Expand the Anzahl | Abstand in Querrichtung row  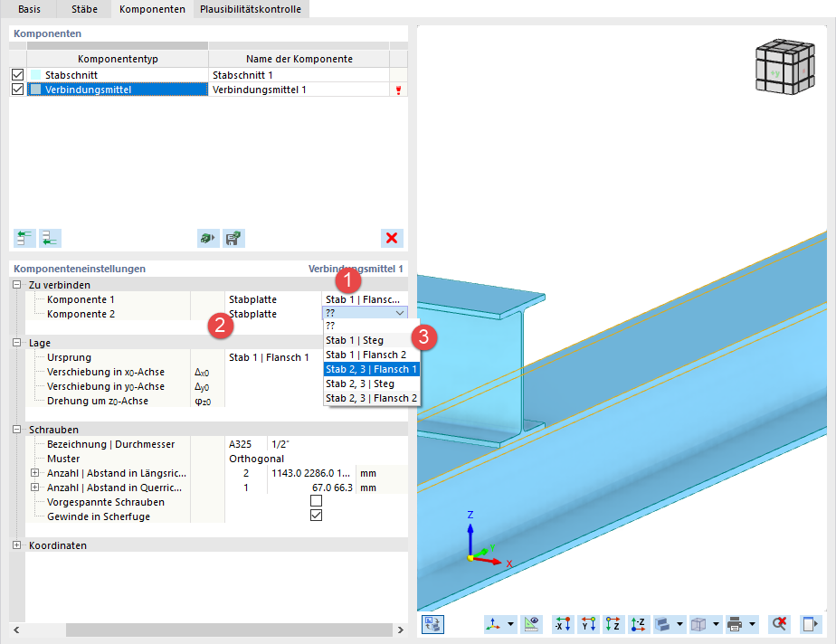pos(34,488)
